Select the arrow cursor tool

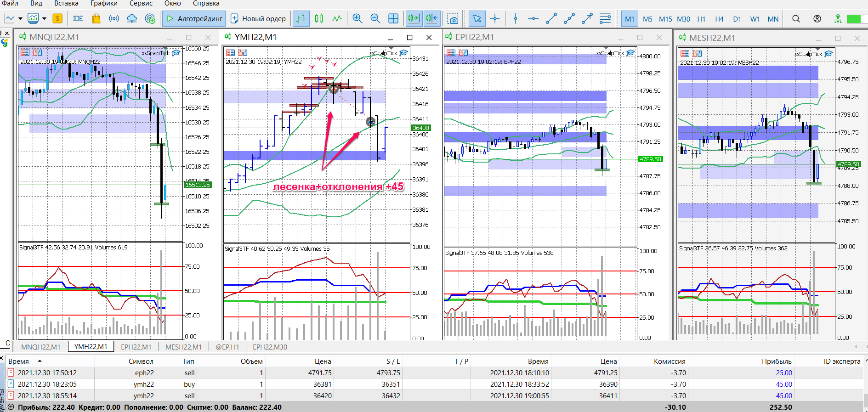pos(477,19)
